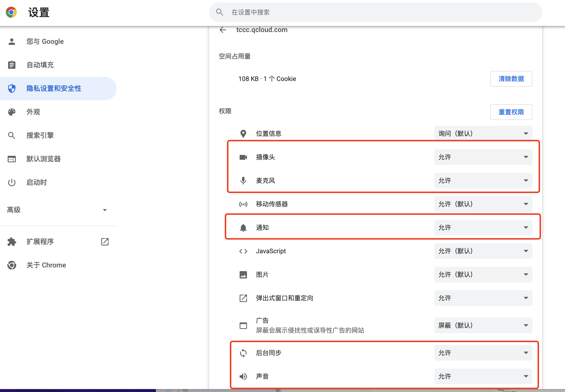This screenshot has width=565, height=392.
Task: Click the Chrome logo icon
Action: pyautogui.click(x=11, y=12)
